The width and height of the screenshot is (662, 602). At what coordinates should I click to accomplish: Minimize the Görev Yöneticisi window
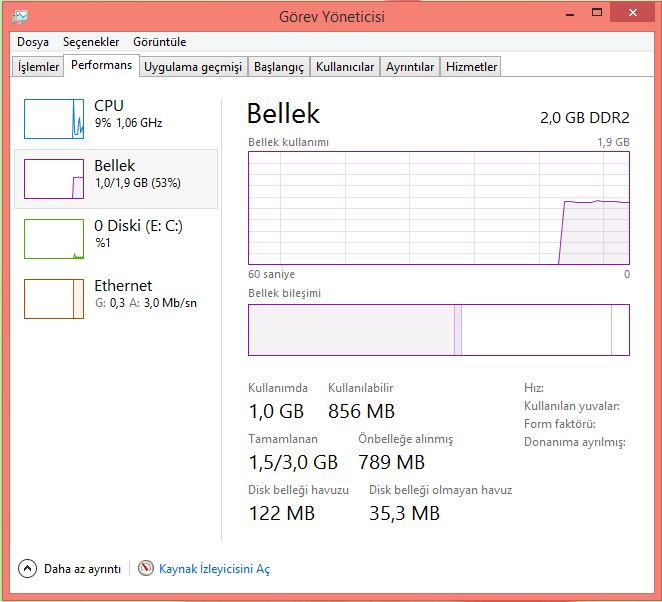tap(570, 13)
